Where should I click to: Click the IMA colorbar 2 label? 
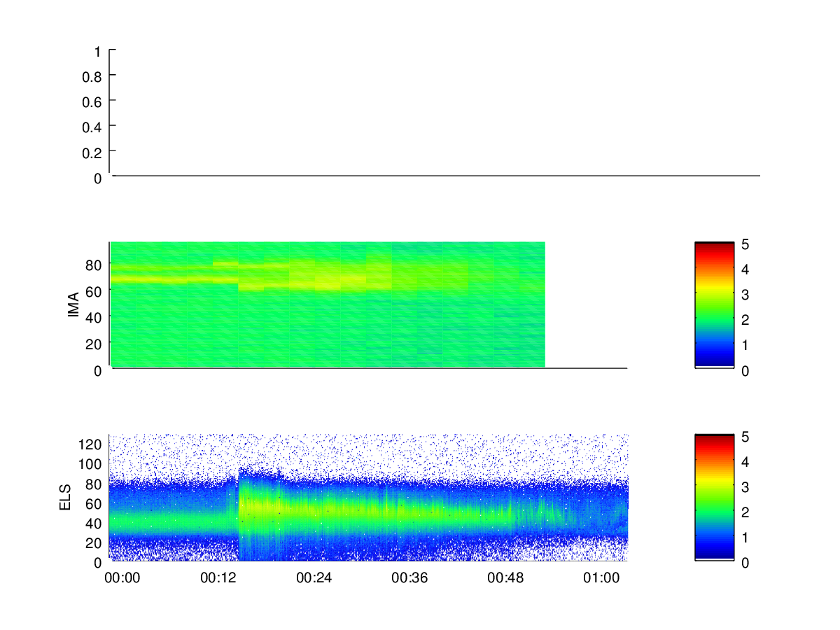click(745, 320)
